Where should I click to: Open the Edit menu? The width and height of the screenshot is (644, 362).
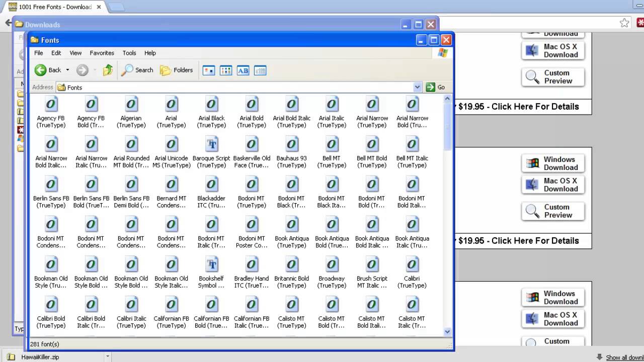coord(56,53)
